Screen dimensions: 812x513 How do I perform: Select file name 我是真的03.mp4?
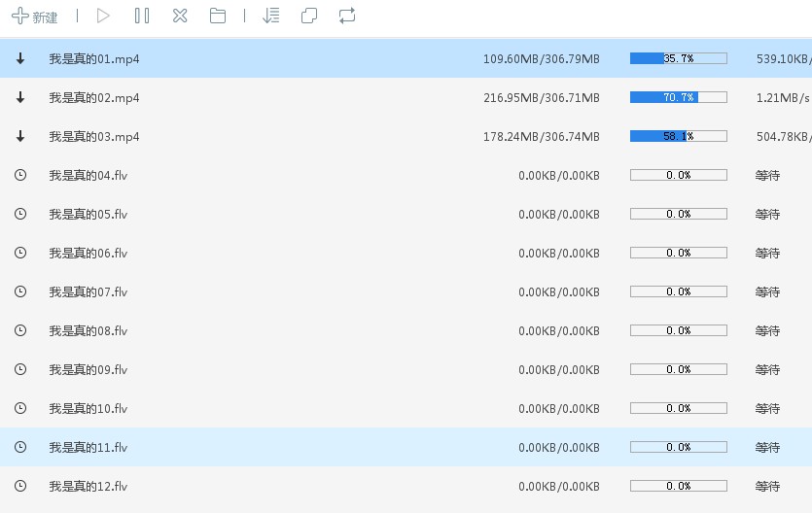pos(94,137)
